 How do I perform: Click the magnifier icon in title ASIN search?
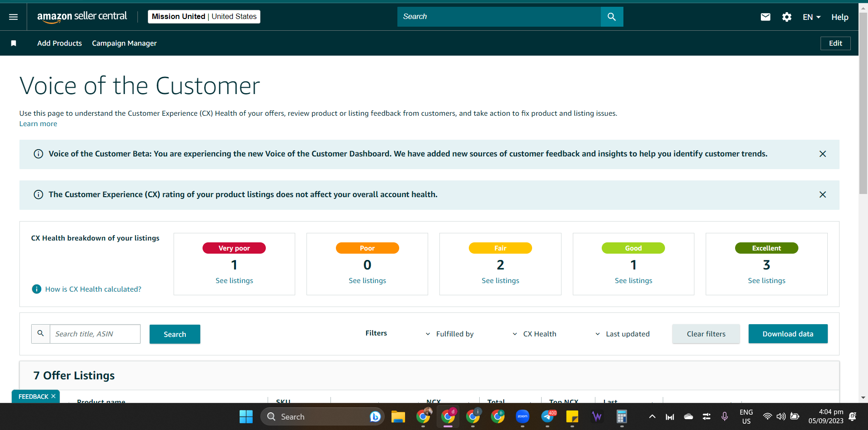[x=41, y=334]
